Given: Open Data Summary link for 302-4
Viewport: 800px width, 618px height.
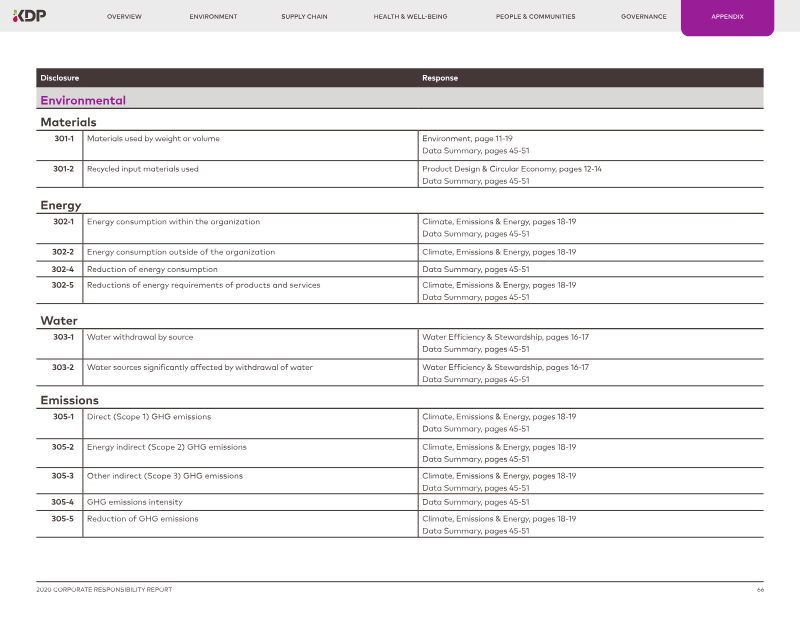Looking at the screenshot, I should [x=475, y=269].
